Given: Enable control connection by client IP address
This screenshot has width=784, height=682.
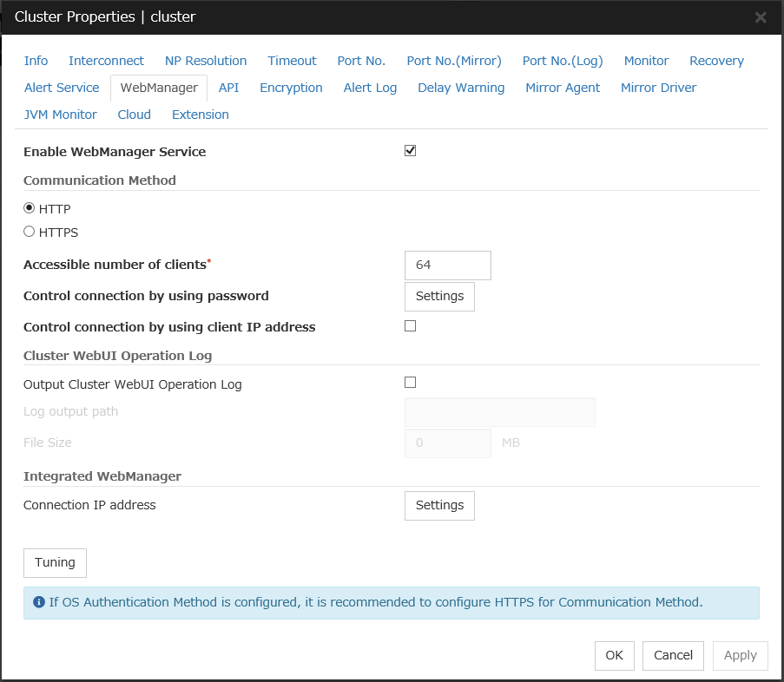Looking at the screenshot, I should (411, 326).
